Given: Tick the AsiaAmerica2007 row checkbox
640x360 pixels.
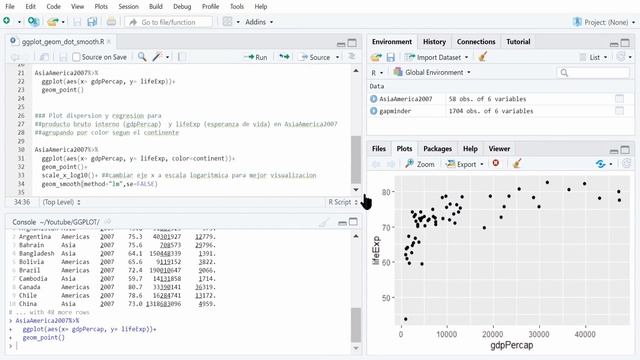Looking at the screenshot, I should tap(619, 99).
